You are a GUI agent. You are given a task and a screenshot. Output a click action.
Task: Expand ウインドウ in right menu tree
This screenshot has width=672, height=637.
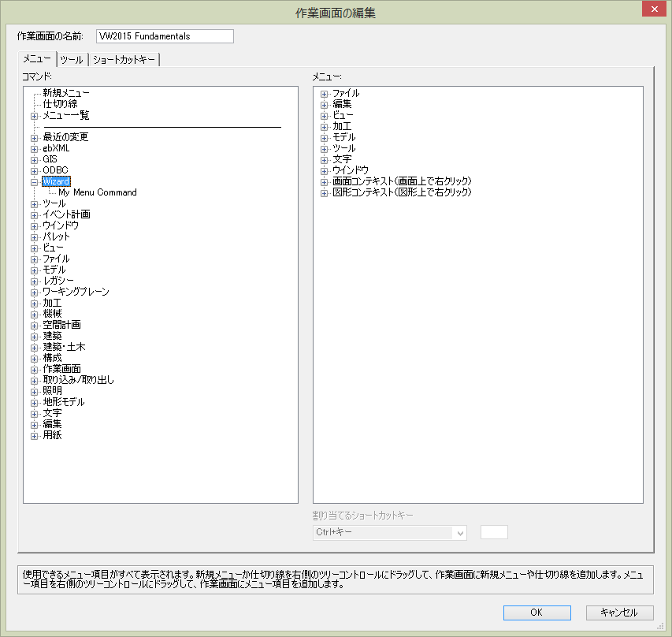pyautogui.click(x=324, y=171)
